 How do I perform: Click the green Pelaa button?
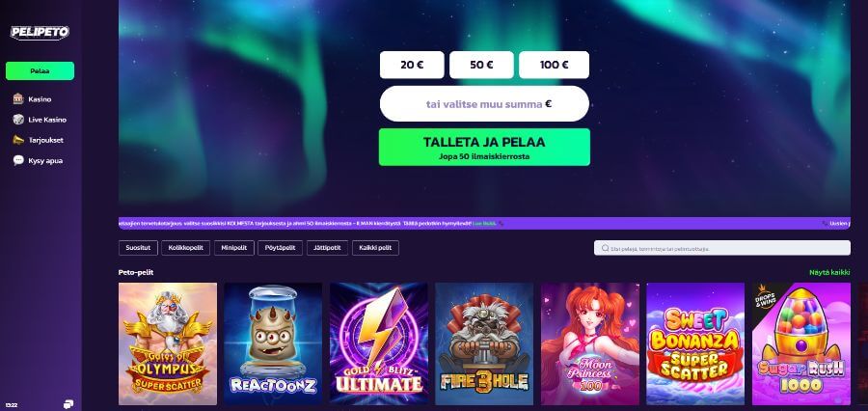pyautogui.click(x=40, y=70)
